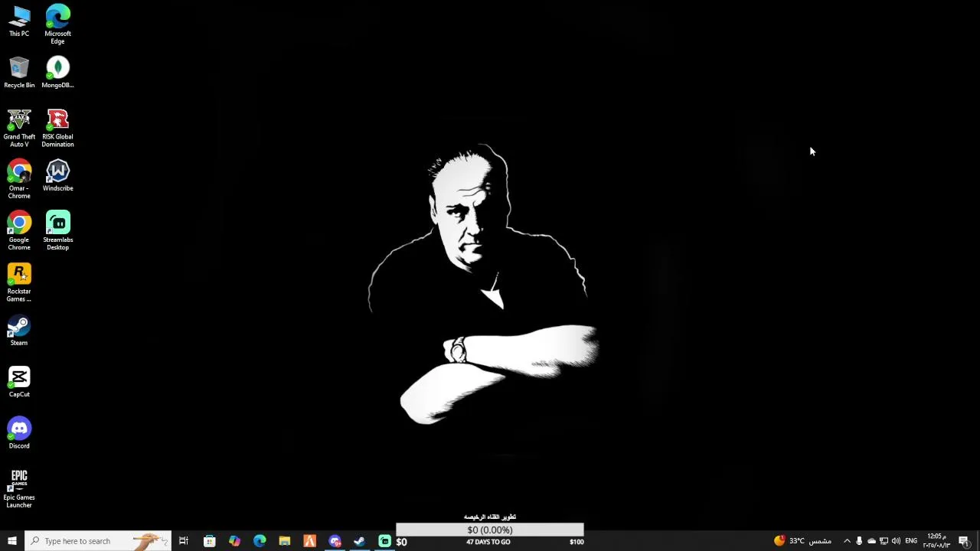Expand the hidden system tray icons

click(847, 541)
